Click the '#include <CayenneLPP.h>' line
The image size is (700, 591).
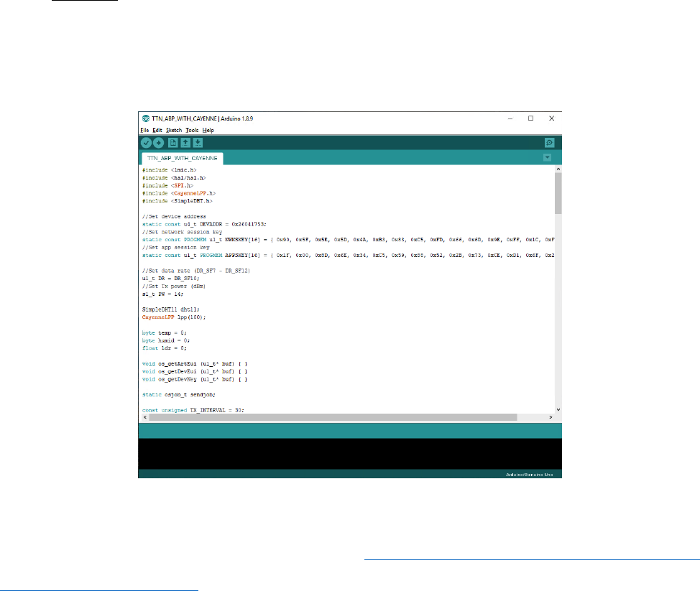[179, 194]
